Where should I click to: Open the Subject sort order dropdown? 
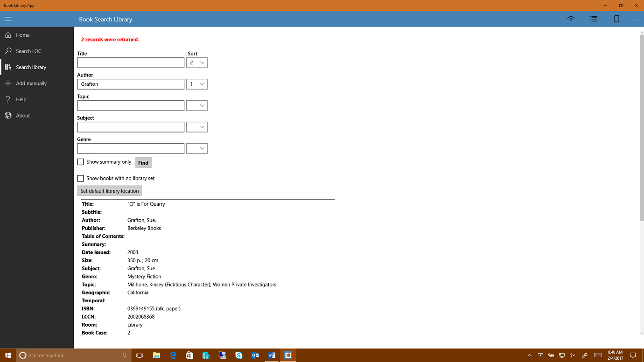pyautogui.click(x=197, y=127)
